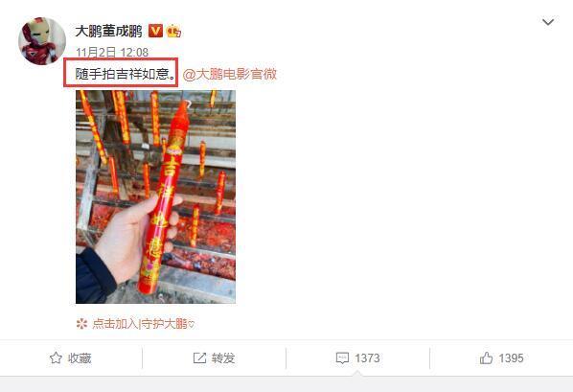The image size is (573, 392).
Task: Click the 转发 repost label
Action: 223,358
